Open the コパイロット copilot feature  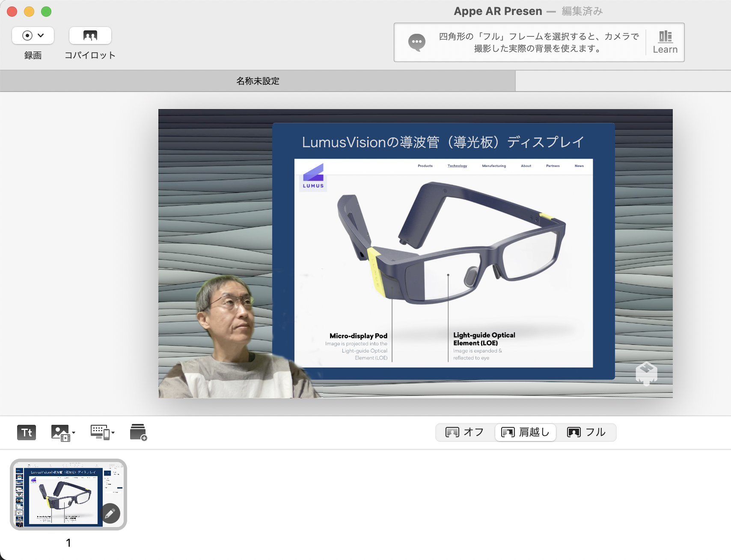(x=90, y=36)
